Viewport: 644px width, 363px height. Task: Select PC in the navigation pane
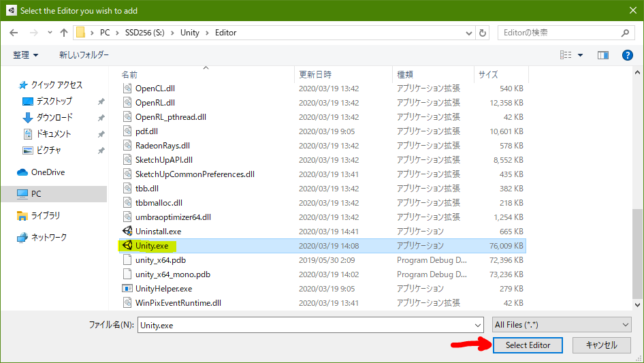click(54, 193)
